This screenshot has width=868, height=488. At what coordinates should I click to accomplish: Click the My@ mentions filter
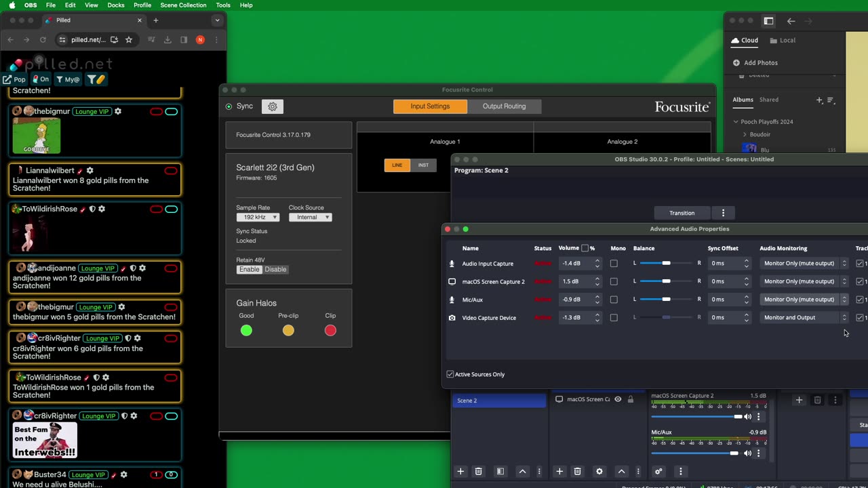(x=68, y=79)
